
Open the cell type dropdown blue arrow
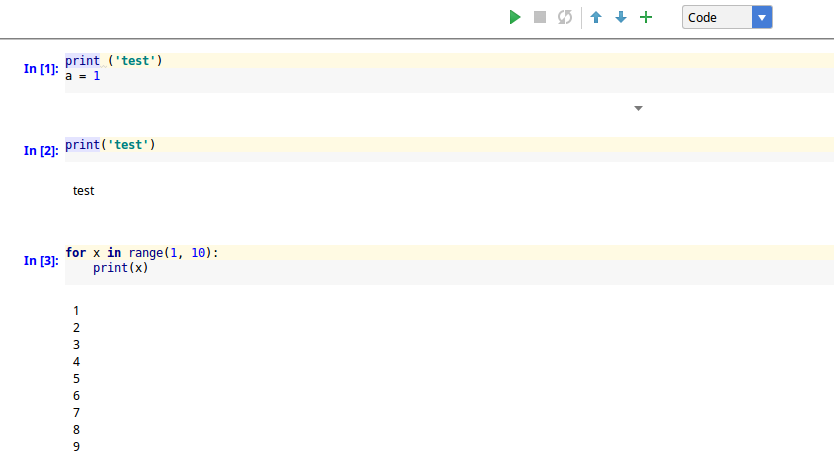pos(762,17)
